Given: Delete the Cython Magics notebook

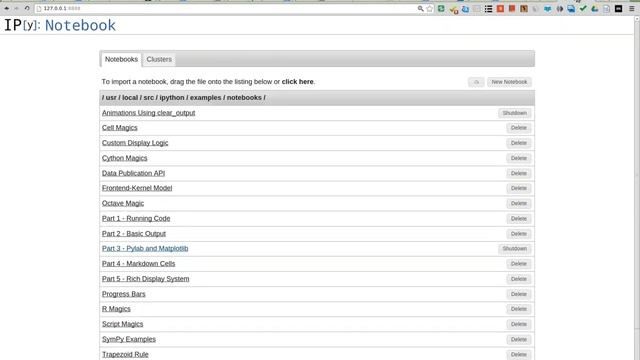Looking at the screenshot, I should click(x=519, y=158).
